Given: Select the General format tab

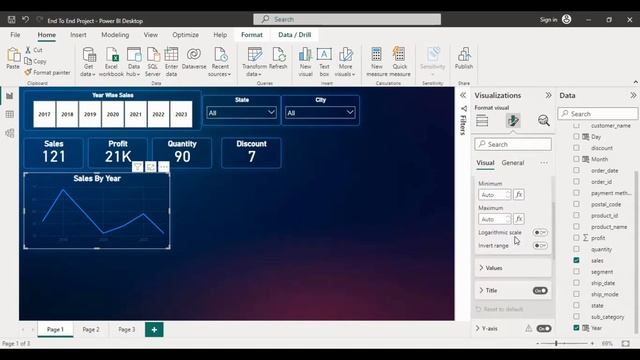Looking at the screenshot, I should 513,163.
